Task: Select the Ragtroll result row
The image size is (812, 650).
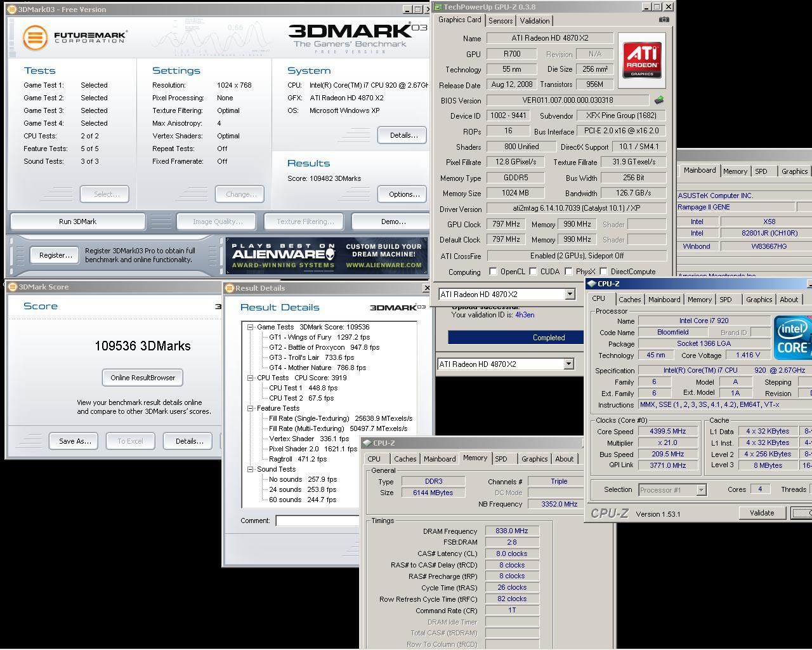Action: (298, 459)
